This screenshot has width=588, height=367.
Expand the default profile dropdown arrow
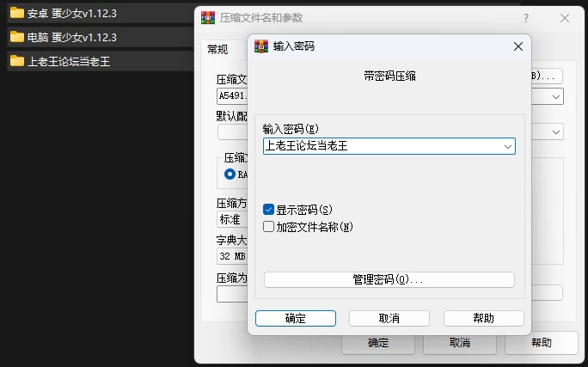coord(555,132)
